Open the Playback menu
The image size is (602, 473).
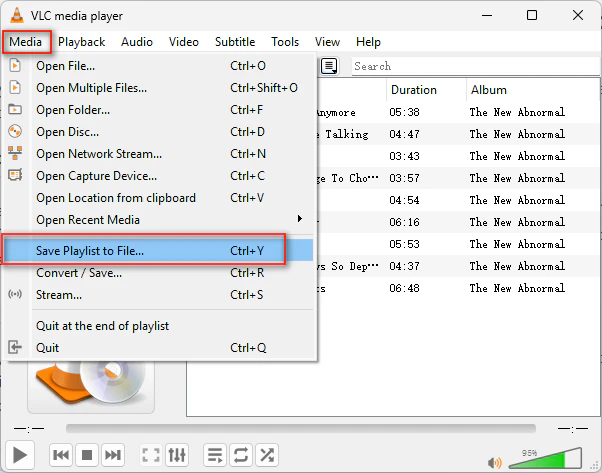click(81, 41)
